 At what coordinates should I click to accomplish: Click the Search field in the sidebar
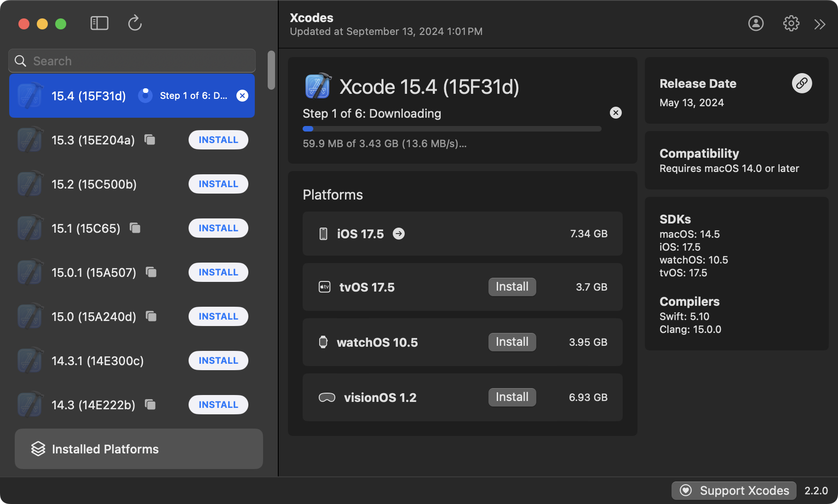tap(132, 61)
